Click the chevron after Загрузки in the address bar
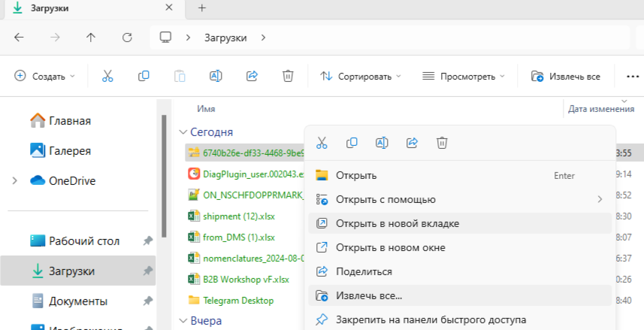Image resolution: width=644 pixels, height=330 pixels. 263,38
